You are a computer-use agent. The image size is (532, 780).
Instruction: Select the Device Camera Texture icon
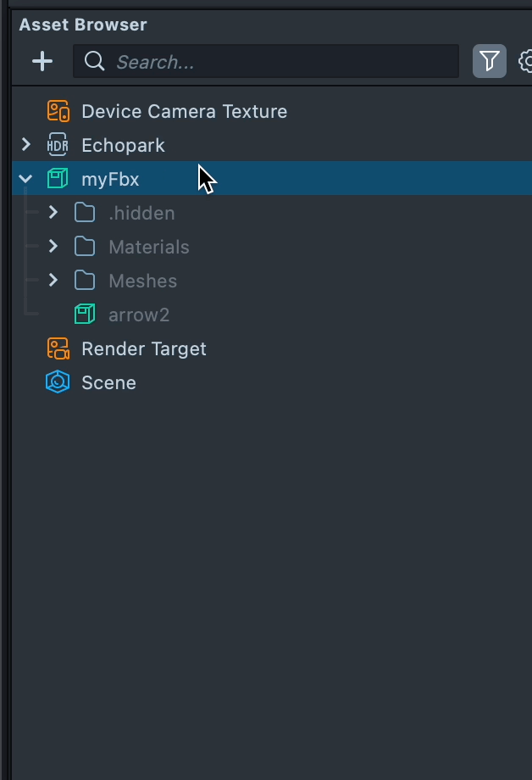point(58,111)
